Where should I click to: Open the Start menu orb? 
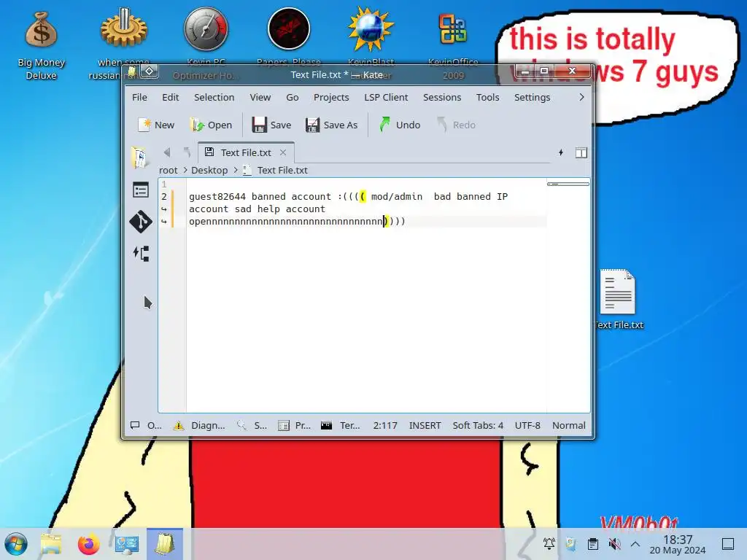pyautogui.click(x=16, y=544)
